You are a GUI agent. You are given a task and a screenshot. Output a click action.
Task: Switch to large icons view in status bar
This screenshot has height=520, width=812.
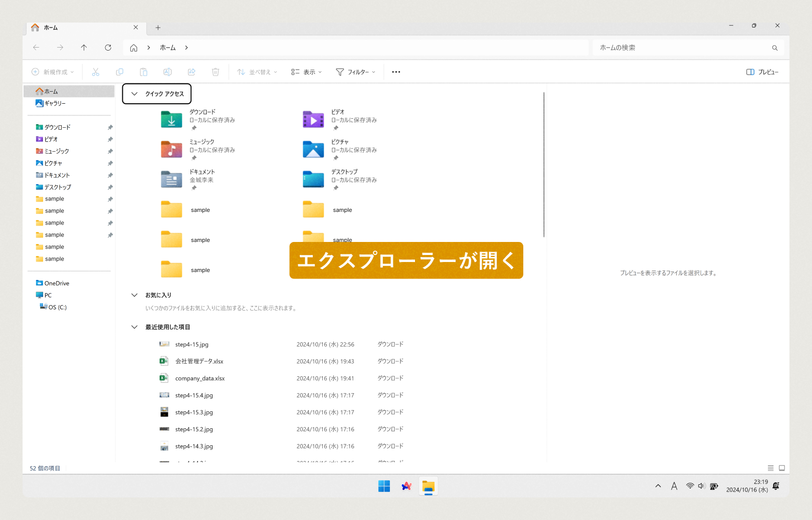tap(782, 468)
